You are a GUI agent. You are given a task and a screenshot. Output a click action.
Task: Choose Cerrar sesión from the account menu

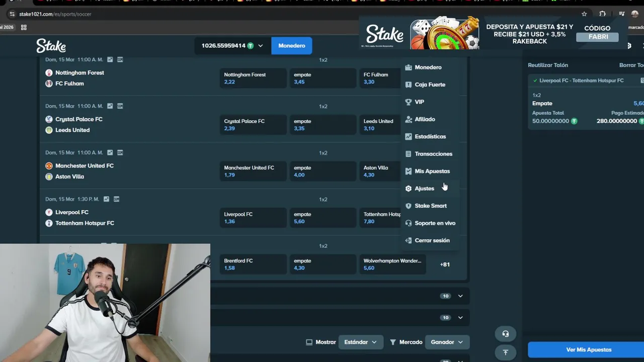point(432,240)
